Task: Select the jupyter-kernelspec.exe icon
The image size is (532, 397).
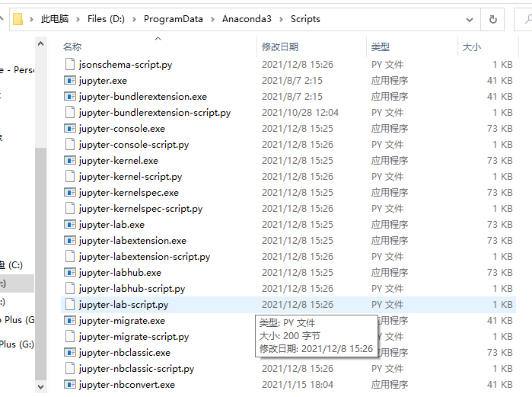Action: click(x=70, y=193)
